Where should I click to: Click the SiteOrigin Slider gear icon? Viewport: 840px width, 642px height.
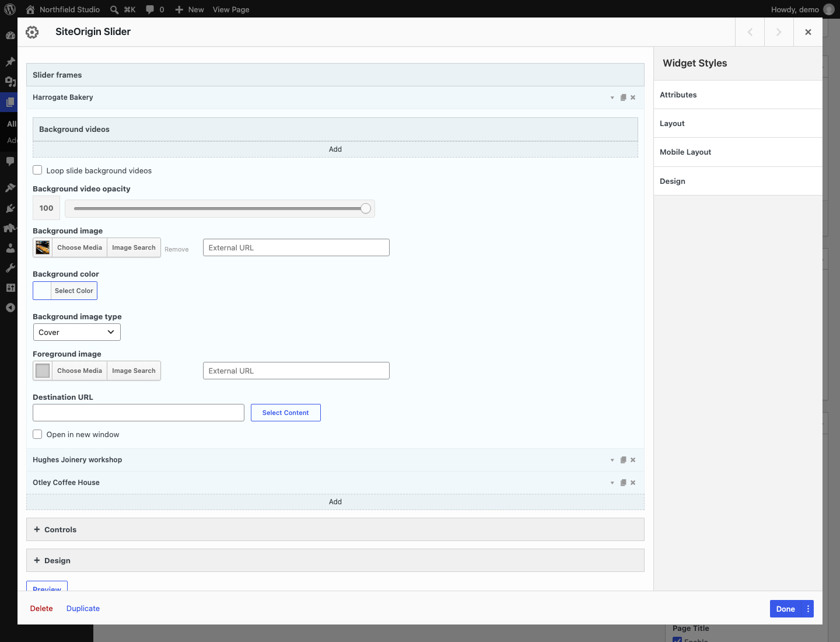tap(32, 32)
